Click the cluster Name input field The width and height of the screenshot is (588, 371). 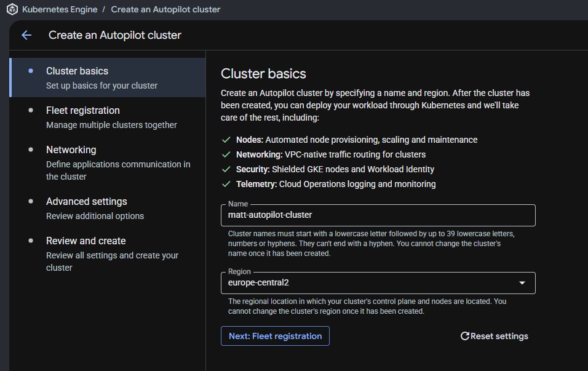[x=378, y=215]
